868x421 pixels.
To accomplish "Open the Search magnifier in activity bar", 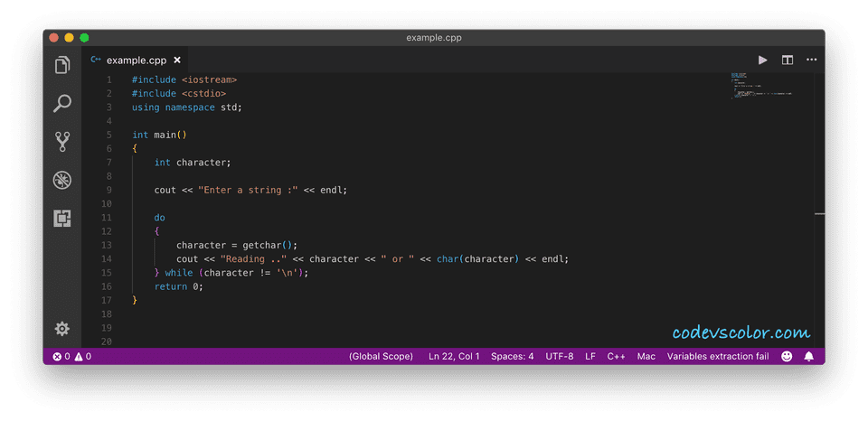I will 62,104.
